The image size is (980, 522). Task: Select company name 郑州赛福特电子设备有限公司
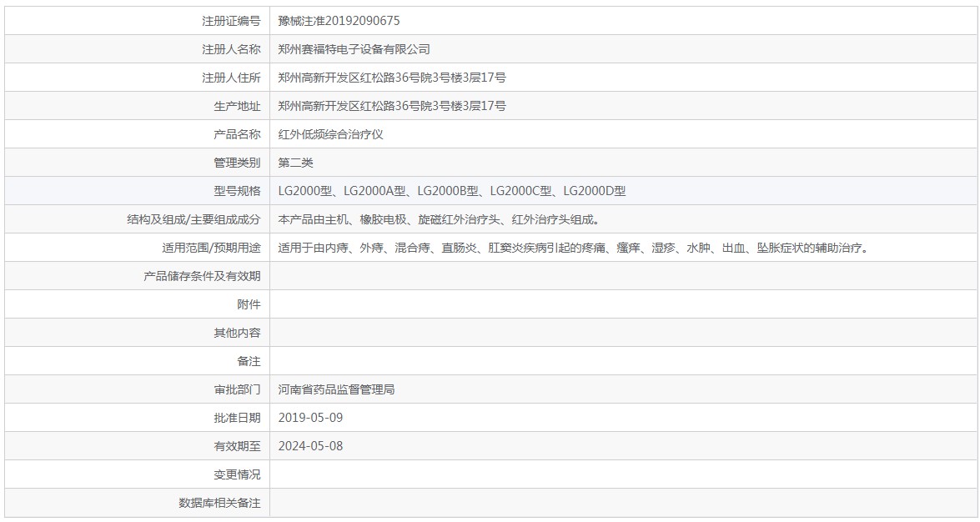(354, 49)
